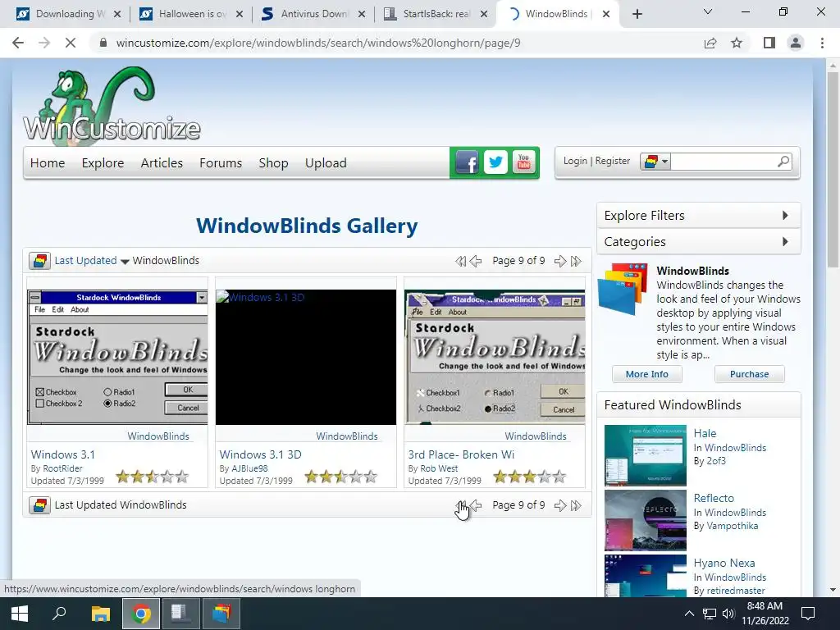840x630 pixels.
Task: Click the search magnifier icon in site search
Action: pyautogui.click(x=783, y=161)
